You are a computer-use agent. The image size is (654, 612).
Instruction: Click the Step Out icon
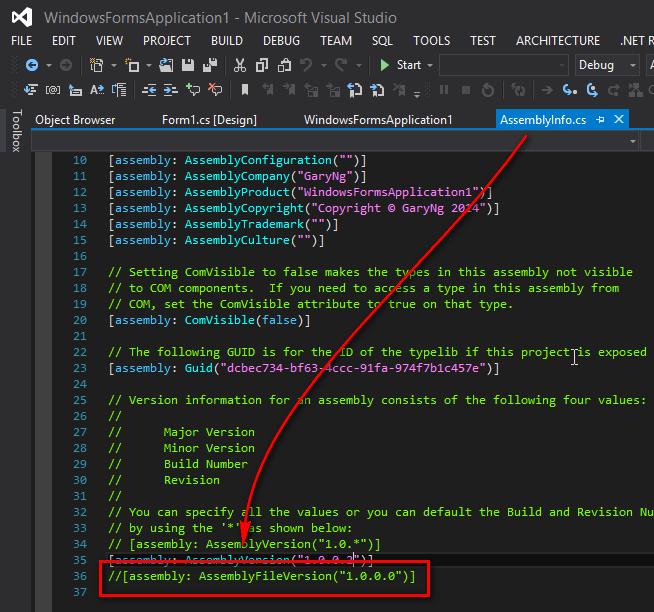tap(614, 90)
